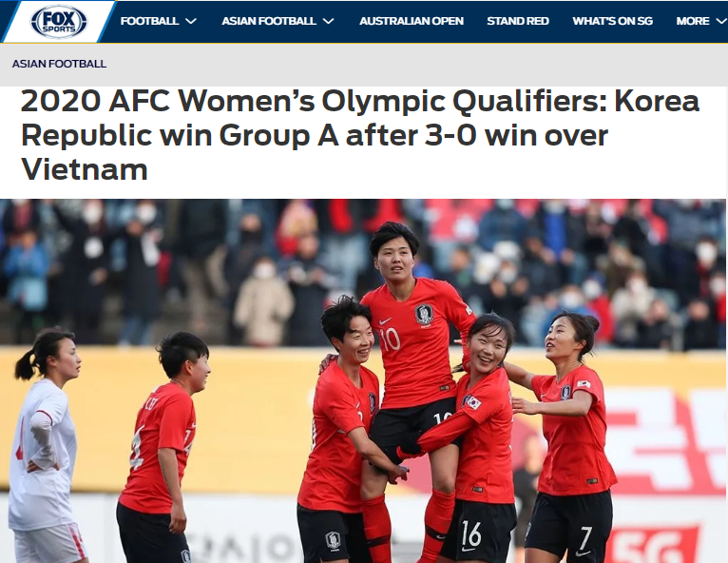Click the Fox Sports logo
728x563 pixels.
[59, 21]
